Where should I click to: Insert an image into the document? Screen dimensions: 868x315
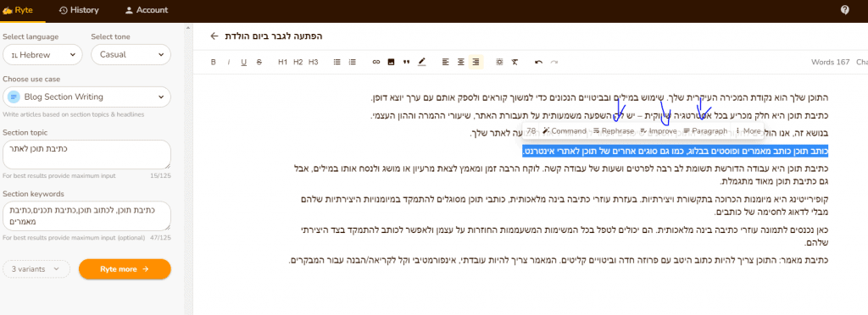point(391,63)
